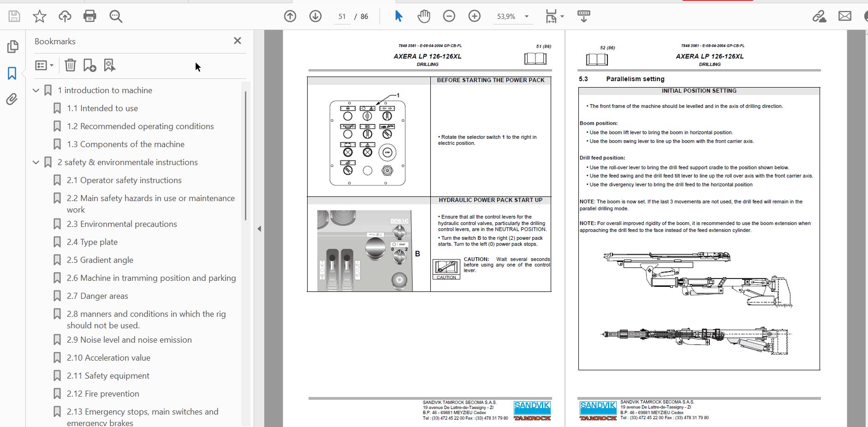The image size is (868, 427).
Task: Print the document
Action: pyautogui.click(x=90, y=16)
